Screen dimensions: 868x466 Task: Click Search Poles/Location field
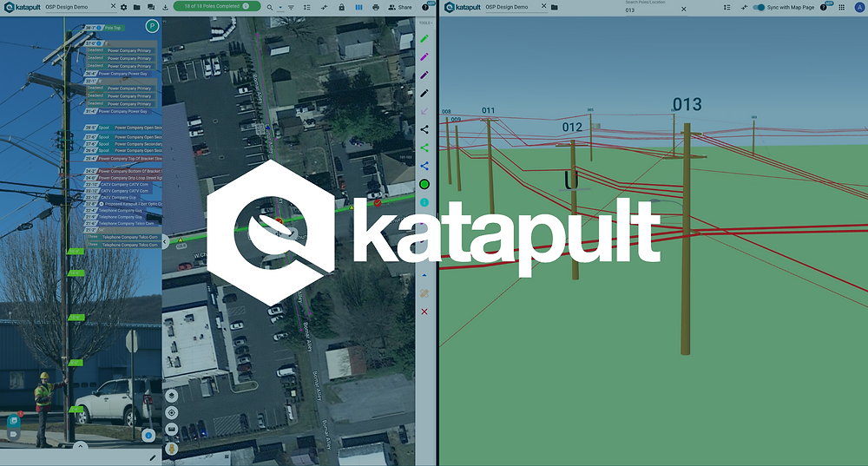(656, 7)
